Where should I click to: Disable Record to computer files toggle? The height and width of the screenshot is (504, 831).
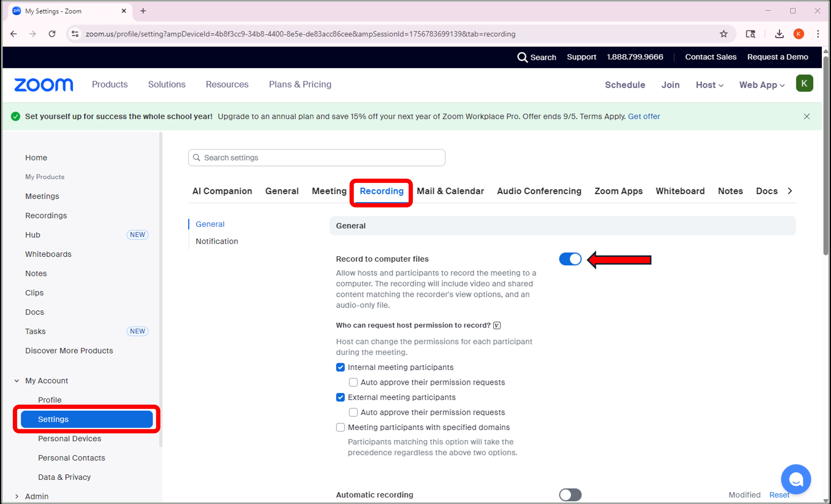[570, 259]
